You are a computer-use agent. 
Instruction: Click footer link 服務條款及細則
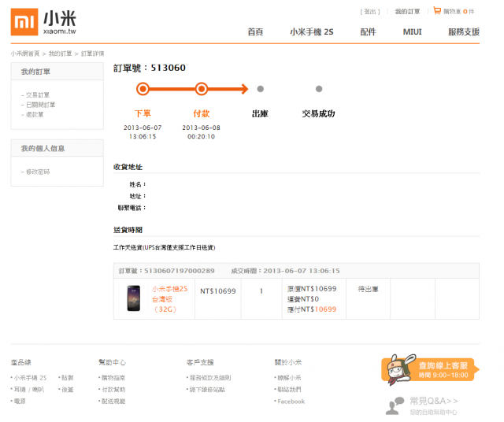tap(210, 378)
